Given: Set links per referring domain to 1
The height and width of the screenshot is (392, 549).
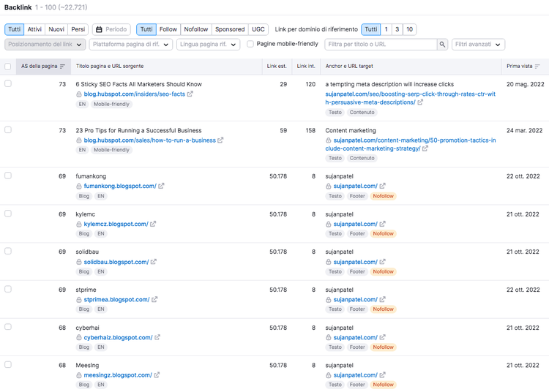Looking at the screenshot, I should pyautogui.click(x=386, y=29).
